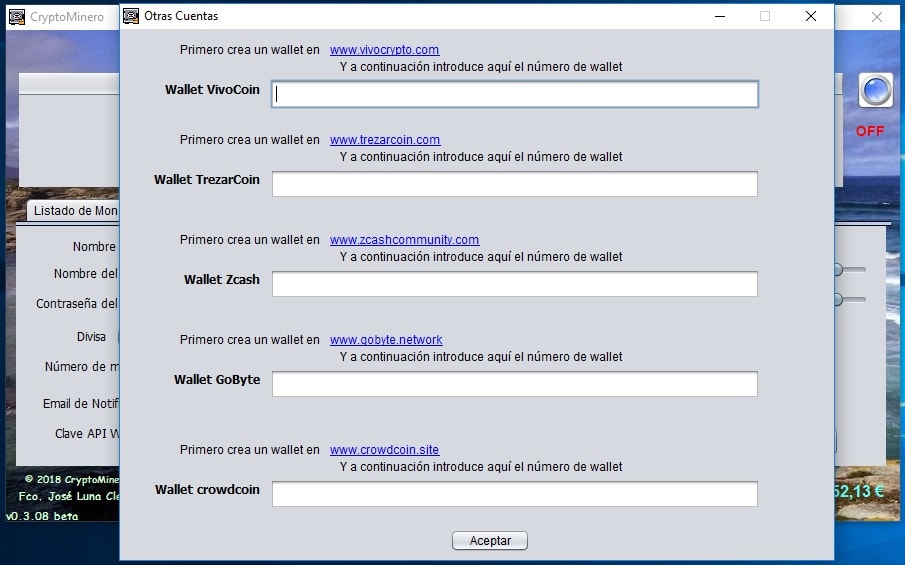Open the www.crowdcoin.site link
Screen dimensions: 905x565
384,450
